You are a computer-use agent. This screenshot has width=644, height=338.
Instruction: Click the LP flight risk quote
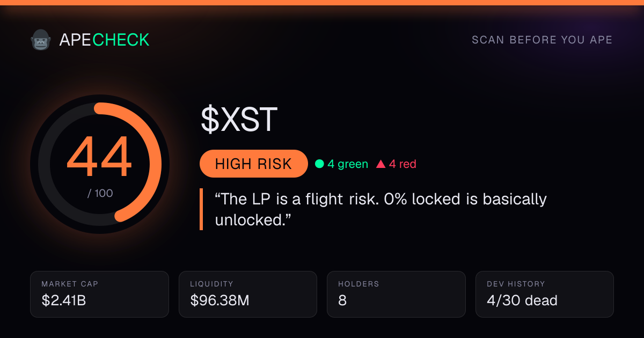[380, 209]
